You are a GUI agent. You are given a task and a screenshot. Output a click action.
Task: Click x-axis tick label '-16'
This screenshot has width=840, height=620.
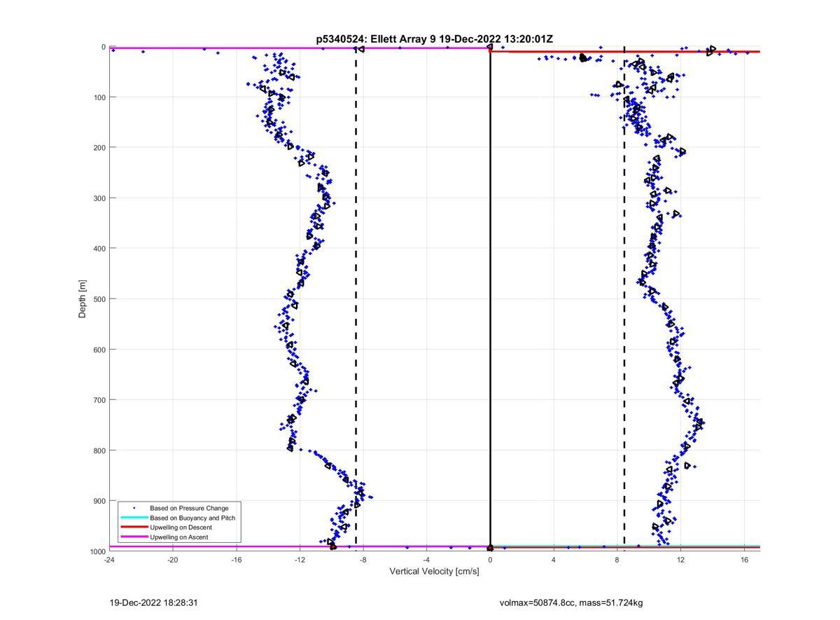point(236,560)
